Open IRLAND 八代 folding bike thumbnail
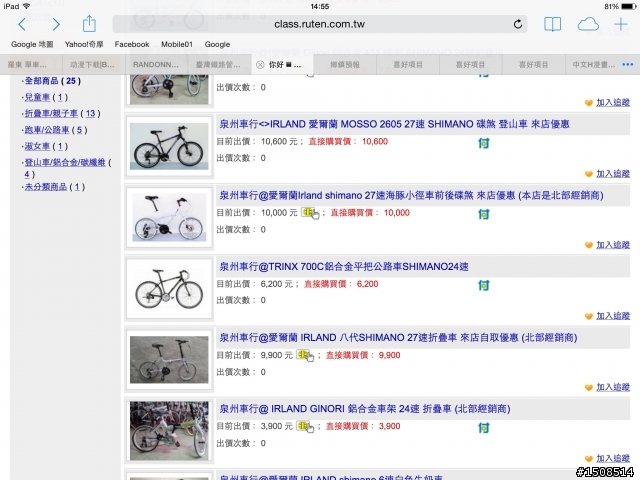Screen dimensions: 640x480 pyautogui.click(x=169, y=359)
